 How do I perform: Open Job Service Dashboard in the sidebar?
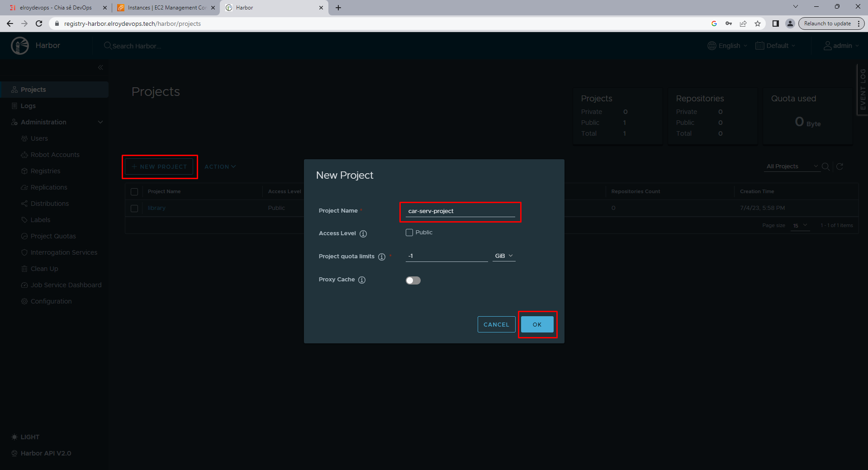click(x=66, y=285)
